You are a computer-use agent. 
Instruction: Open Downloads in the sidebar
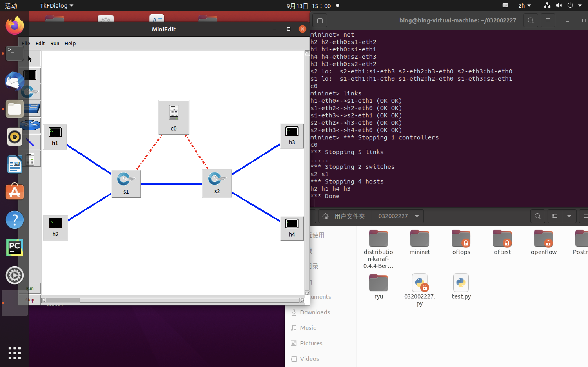(x=315, y=312)
